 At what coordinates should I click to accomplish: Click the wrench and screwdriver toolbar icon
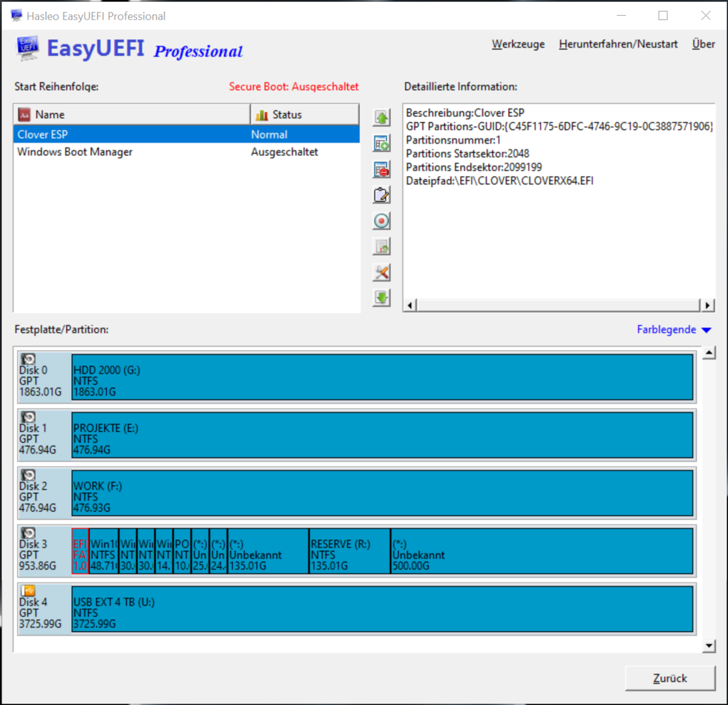381,272
